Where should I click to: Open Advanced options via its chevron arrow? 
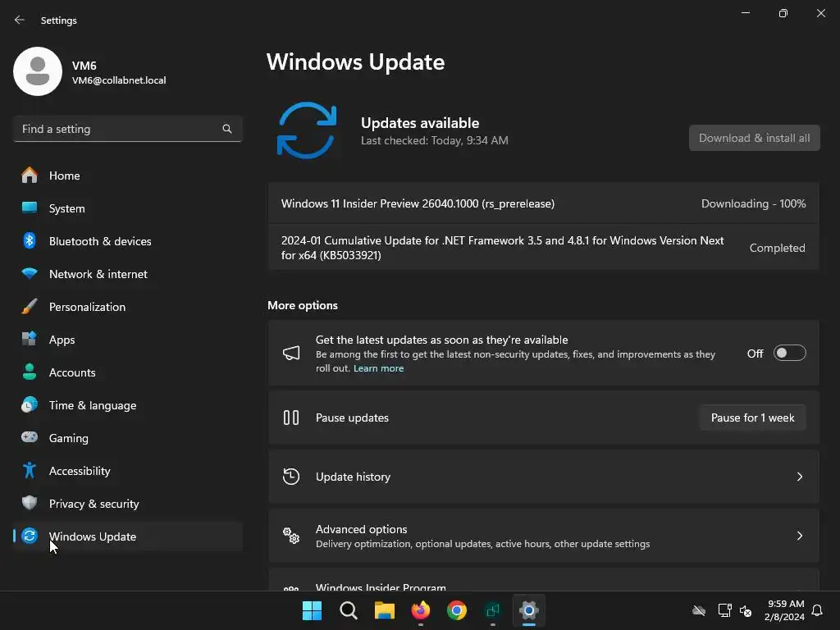pyautogui.click(x=799, y=535)
